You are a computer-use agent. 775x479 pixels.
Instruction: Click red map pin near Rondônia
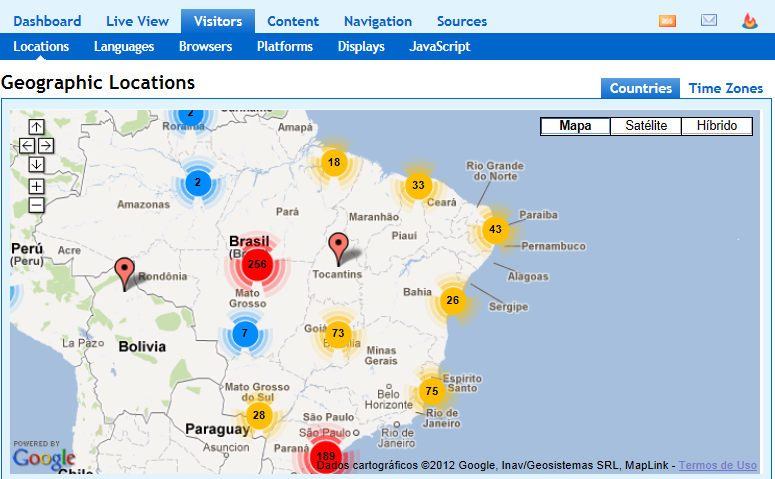(124, 272)
